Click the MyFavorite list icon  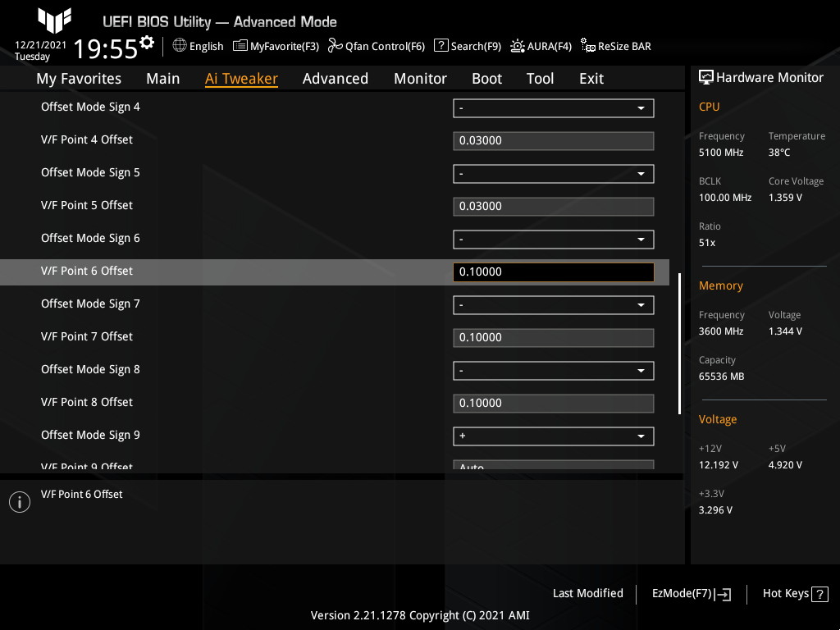(x=240, y=46)
